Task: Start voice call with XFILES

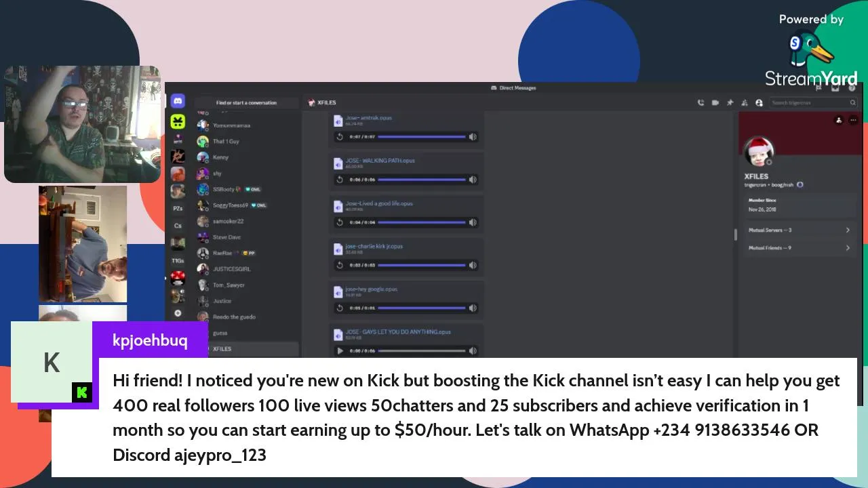Action: [x=701, y=103]
